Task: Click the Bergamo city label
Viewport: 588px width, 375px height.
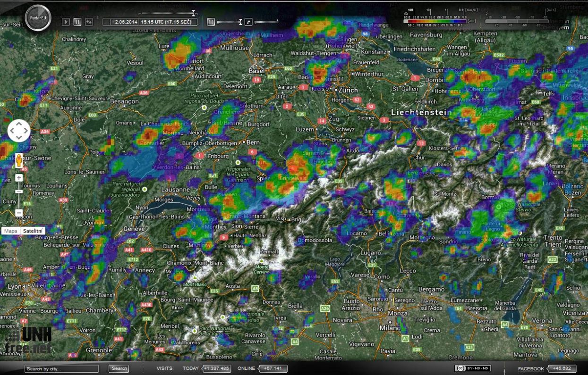Action: point(432,289)
